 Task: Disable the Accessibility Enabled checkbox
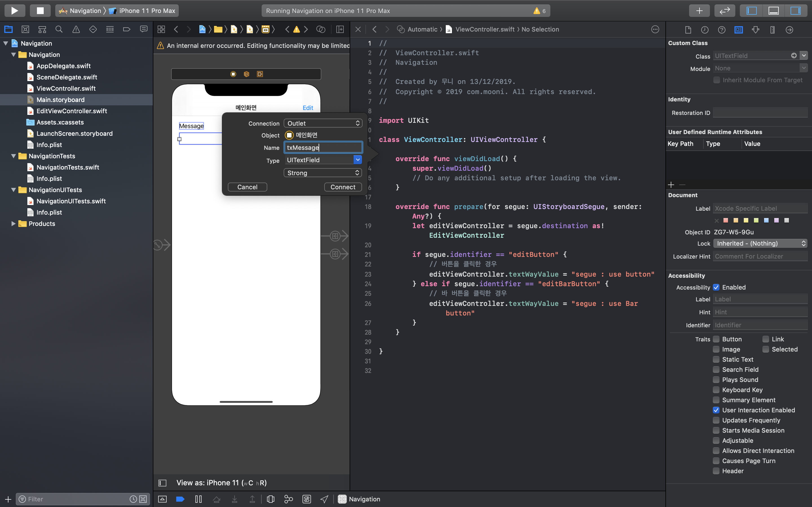coord(716,287)
